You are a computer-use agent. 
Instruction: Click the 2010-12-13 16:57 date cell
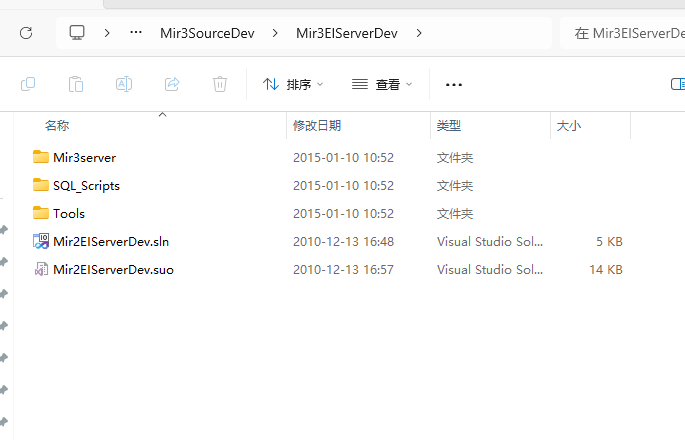click(x=343, y=270)
